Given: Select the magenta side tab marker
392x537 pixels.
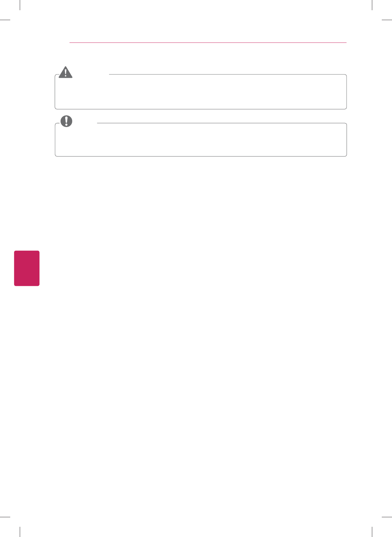Looking at the screenshot, I should 27,268.
